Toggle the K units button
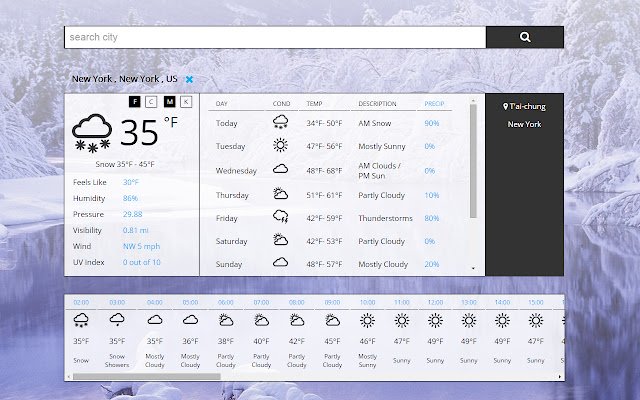This screenshot has height=400, width=640. tap(186, 102)
